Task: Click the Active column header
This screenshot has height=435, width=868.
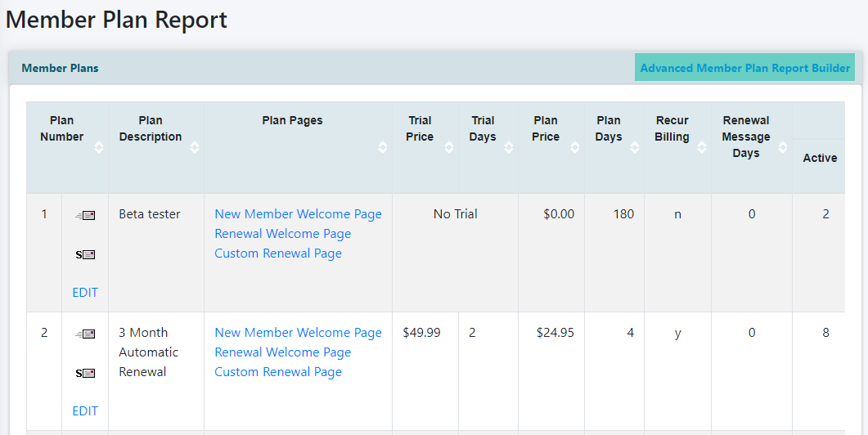Action: (x=819, y=158)
